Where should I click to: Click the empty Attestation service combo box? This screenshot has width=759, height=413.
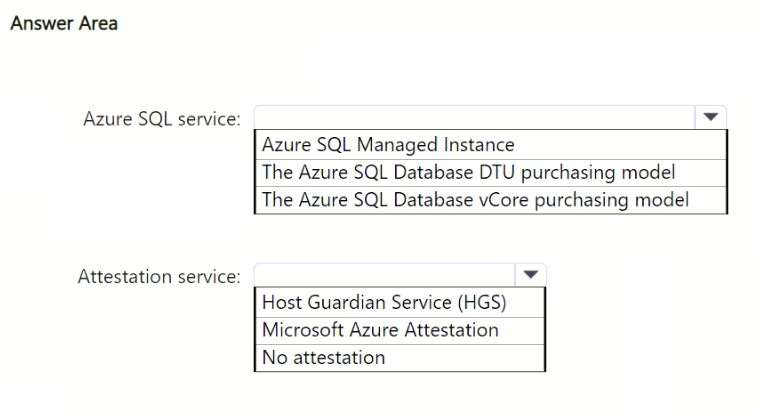[x=385, y=274]
